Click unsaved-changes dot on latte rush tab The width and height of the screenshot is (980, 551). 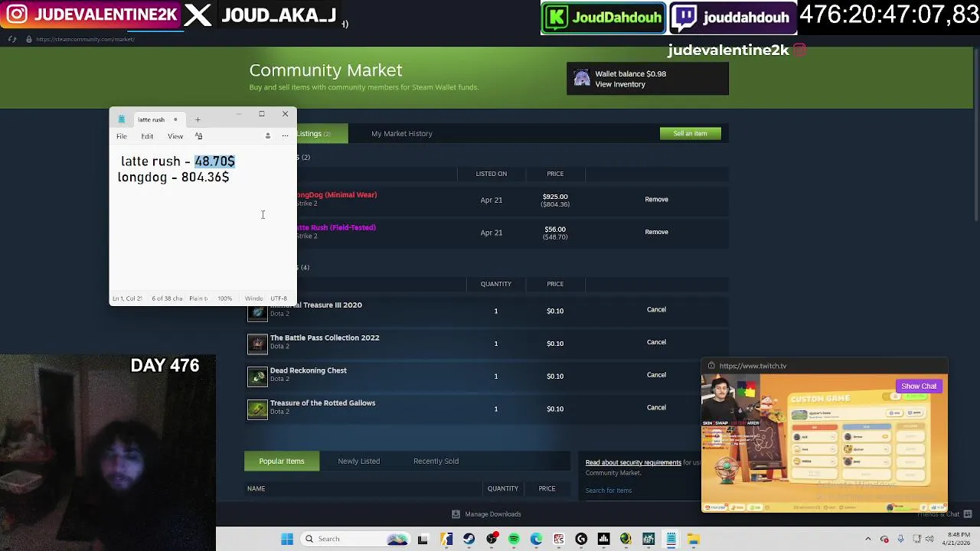[175, 119]
